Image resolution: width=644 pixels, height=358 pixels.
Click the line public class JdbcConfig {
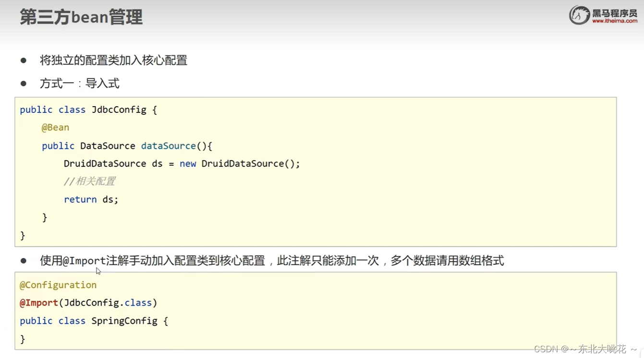pos(88,110)
